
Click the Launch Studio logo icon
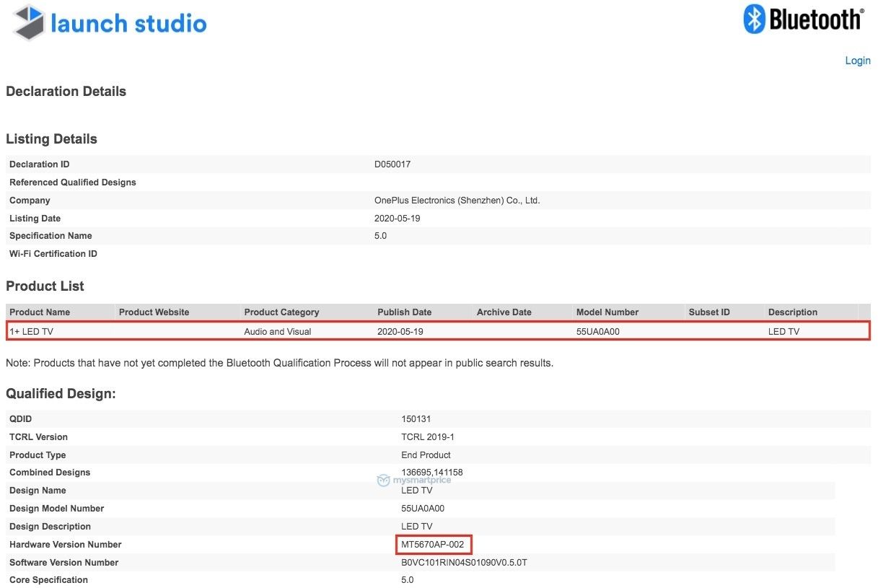pos(30,22)
